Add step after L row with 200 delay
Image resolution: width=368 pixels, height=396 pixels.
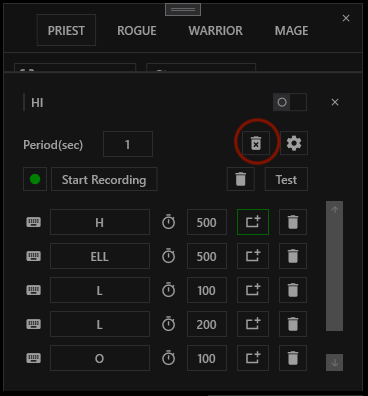click(253, 324)
